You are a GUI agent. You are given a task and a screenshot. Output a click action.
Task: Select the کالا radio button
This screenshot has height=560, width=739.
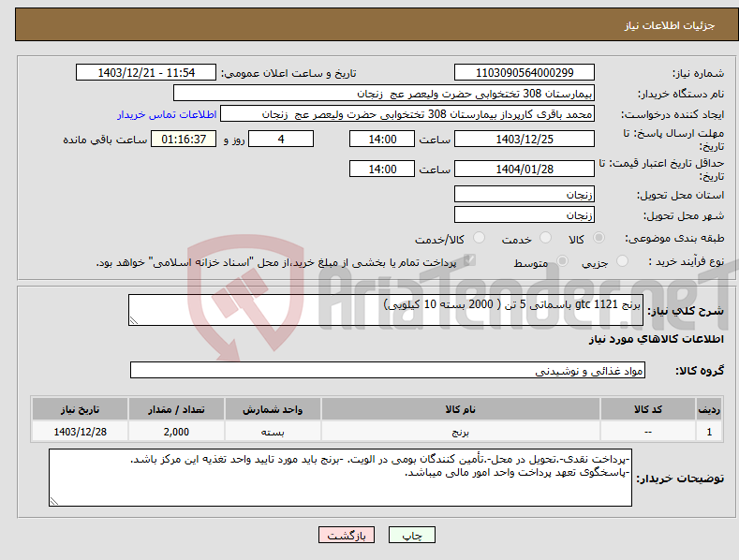(599, 238)
